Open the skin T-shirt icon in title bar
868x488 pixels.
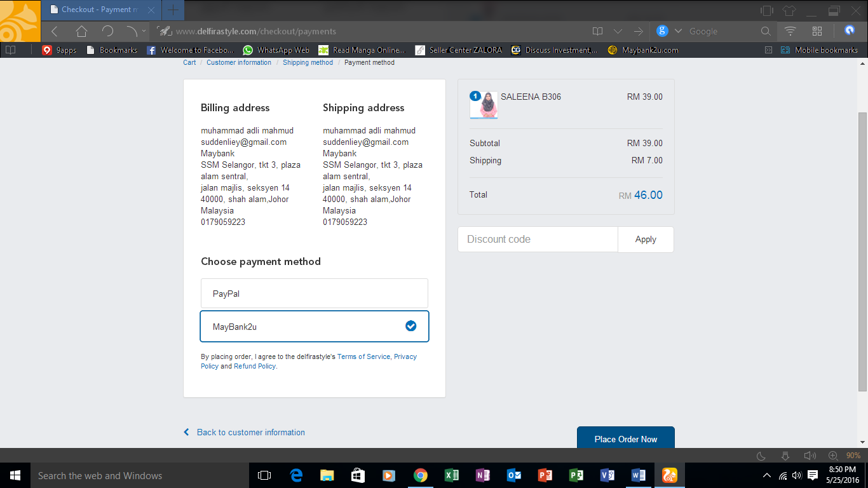click(789, 10)
